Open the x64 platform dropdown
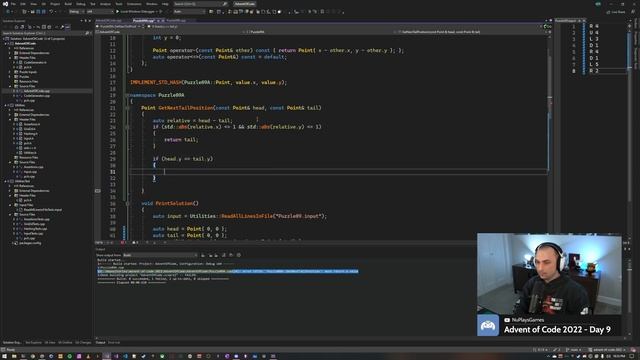The height and width of the screenshot is (360, 640). click(100, 11)
